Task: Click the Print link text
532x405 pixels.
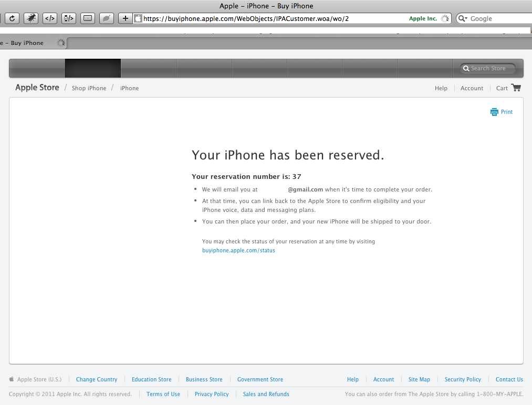Action: point(507,112)
